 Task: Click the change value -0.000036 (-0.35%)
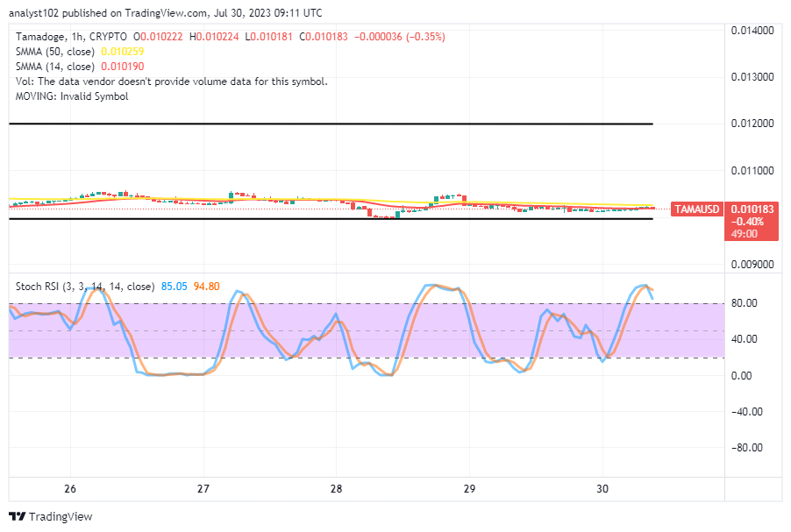pos(400,37)
